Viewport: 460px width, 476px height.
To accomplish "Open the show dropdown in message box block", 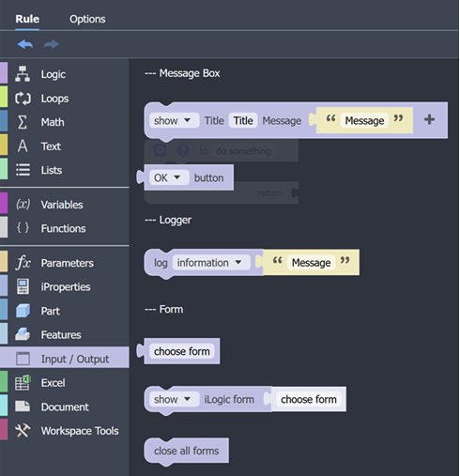I will tap(174, 120).
